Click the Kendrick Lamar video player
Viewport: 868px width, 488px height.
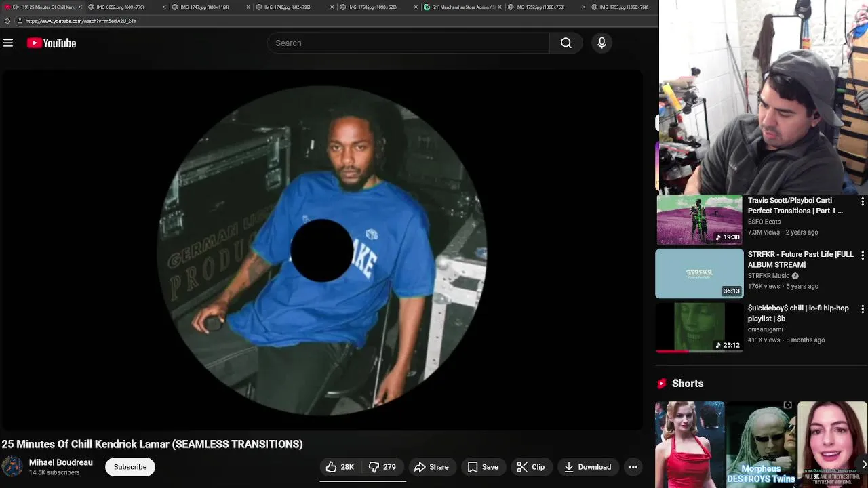[x=321, y=250]
